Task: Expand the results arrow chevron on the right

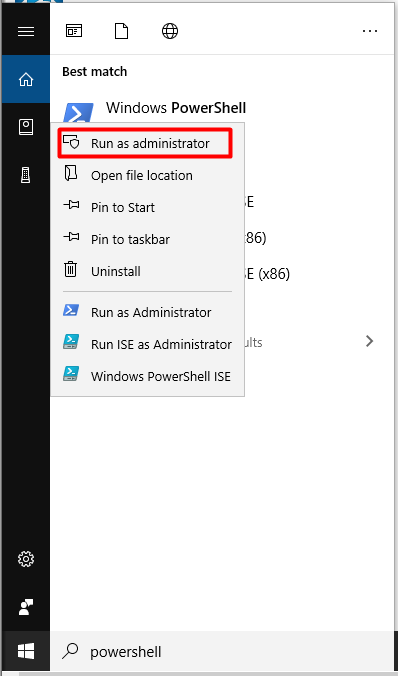Action: 370,341
